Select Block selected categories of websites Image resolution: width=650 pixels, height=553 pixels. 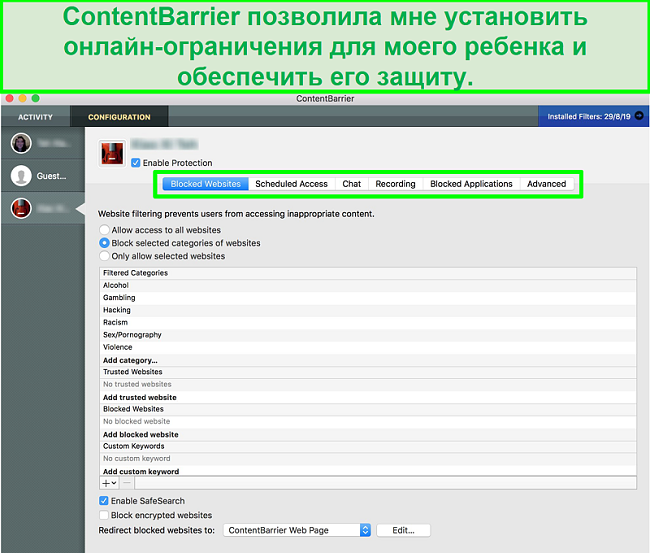pos(104,243)
